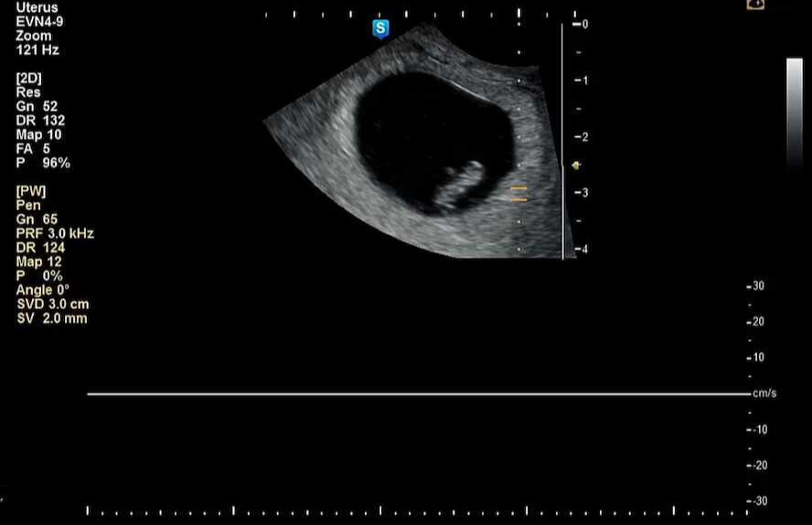Click the depth scale '2' mark
This screenshot has height=525, width=812.
coord(581,136)
